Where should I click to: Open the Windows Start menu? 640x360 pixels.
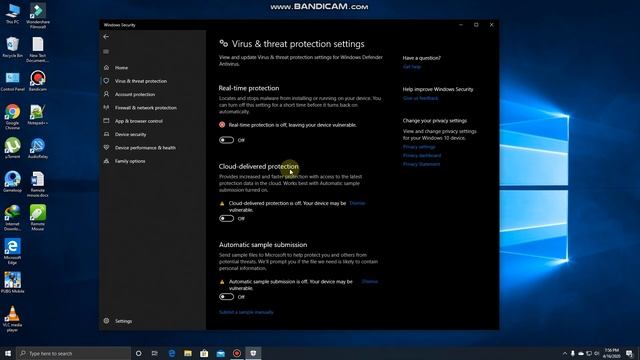(8, 353)
